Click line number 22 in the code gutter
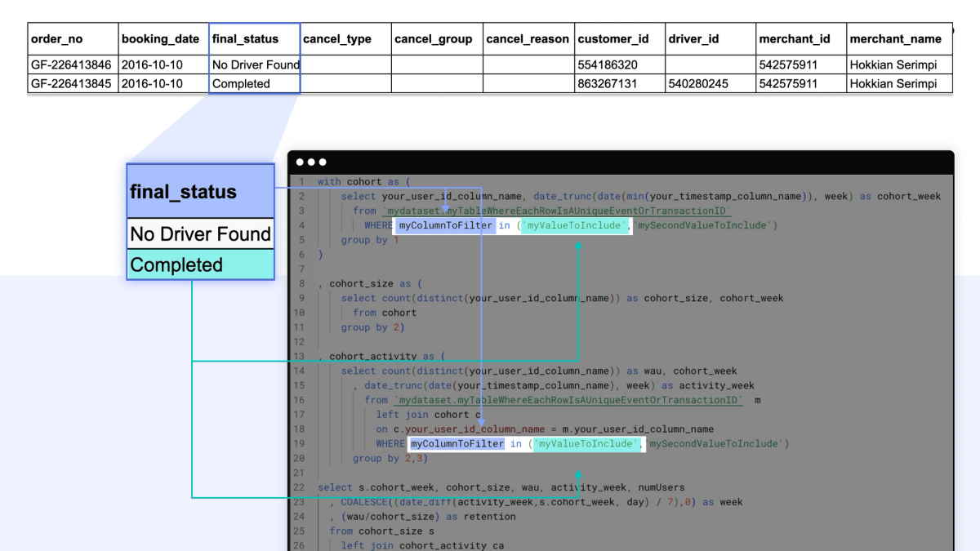This screenshot has height=551, width=980. [x=299, y=487]
